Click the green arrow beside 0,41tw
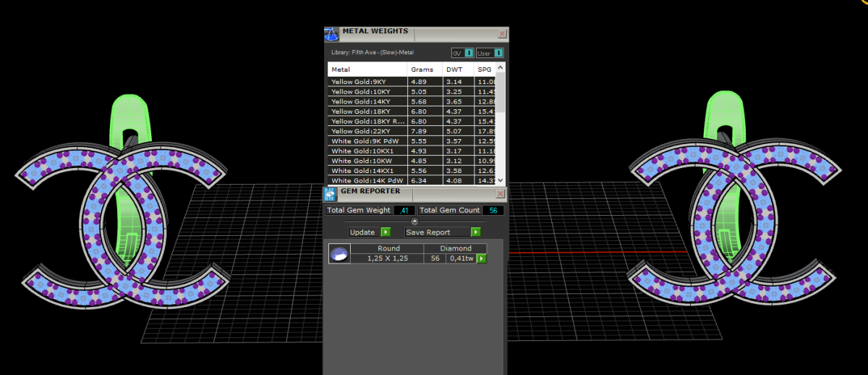 coord(481,258)
